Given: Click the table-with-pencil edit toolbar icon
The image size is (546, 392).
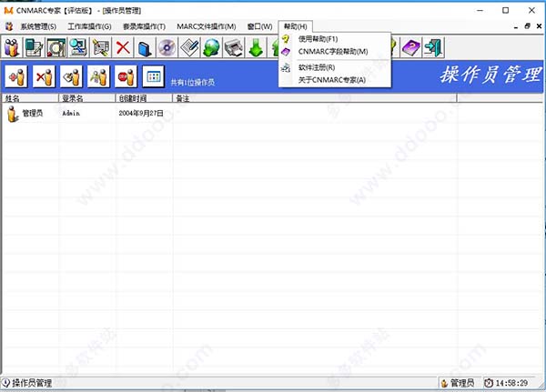Looking at the screenshot, I should 34,47.
